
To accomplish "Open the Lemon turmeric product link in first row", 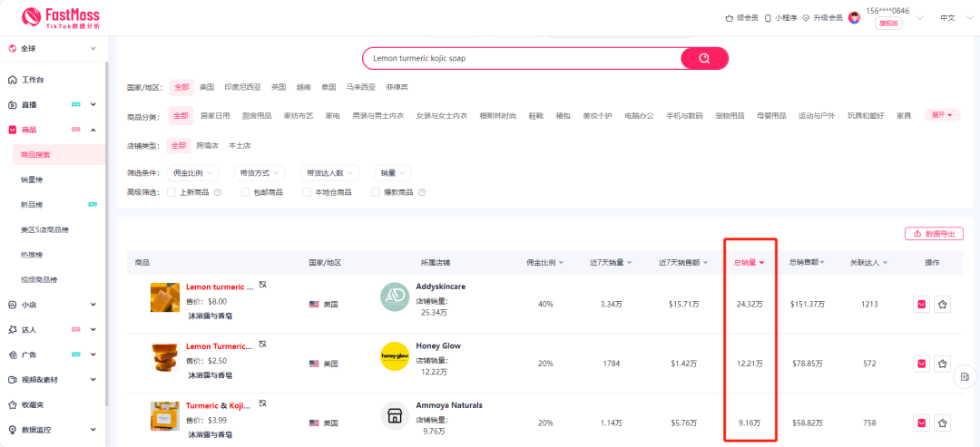I will point(220,287).
